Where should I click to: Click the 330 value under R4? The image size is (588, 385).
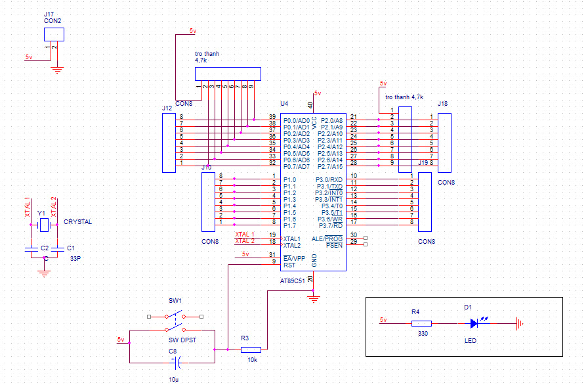point(423,334)
